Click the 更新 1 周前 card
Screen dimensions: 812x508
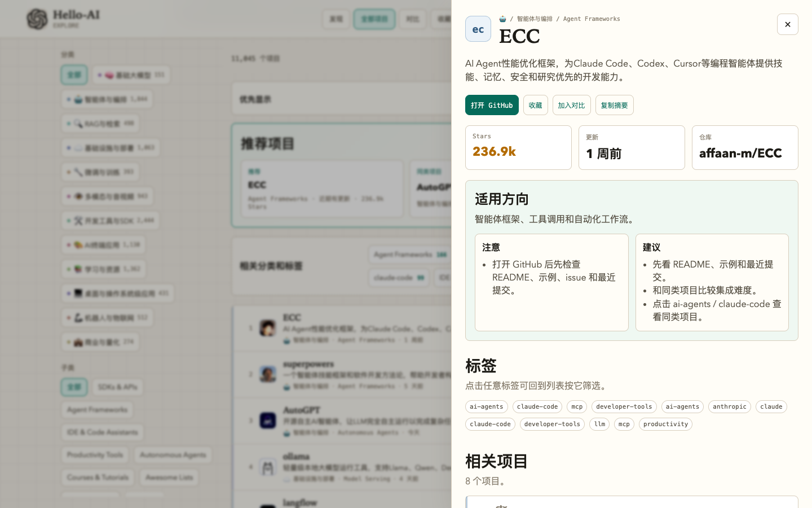632,147
